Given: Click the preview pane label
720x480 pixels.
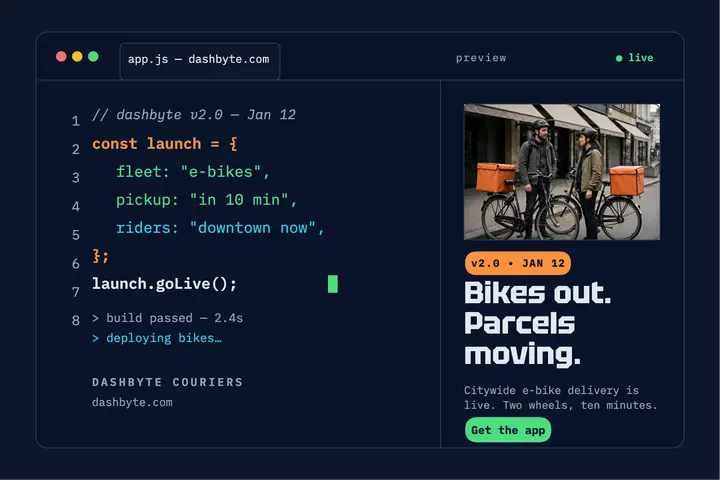Looking at the screenshot, I should [481, 58].
